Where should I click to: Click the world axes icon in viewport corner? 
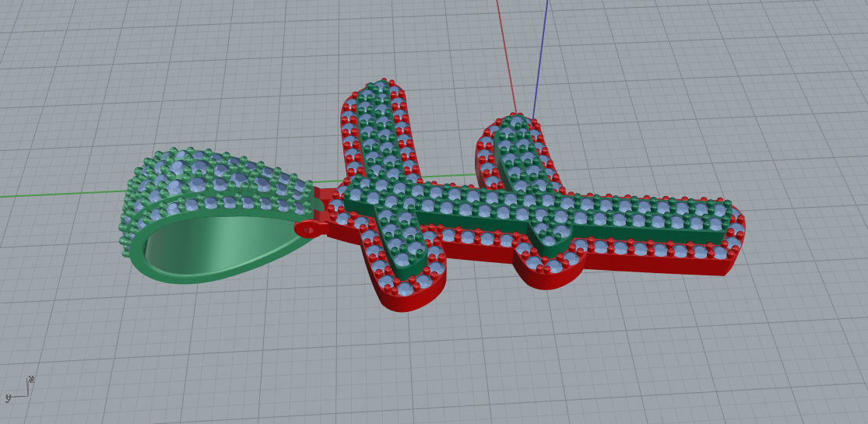coord(19,389)
